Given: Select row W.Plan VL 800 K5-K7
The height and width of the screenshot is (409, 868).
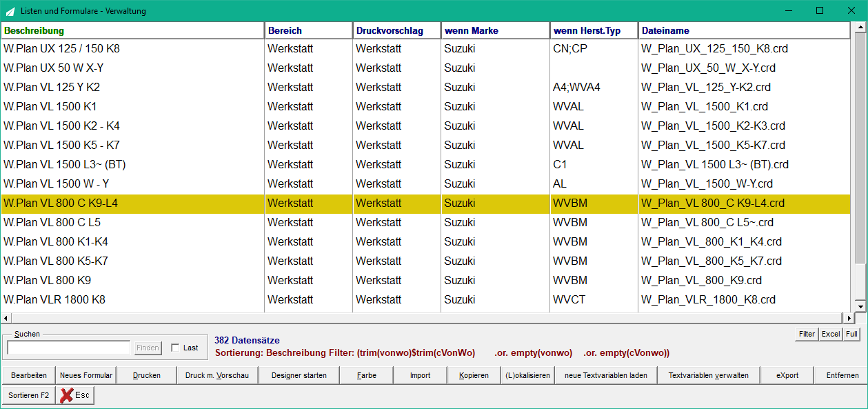Looking at the screenshot, I should [425, 261].
